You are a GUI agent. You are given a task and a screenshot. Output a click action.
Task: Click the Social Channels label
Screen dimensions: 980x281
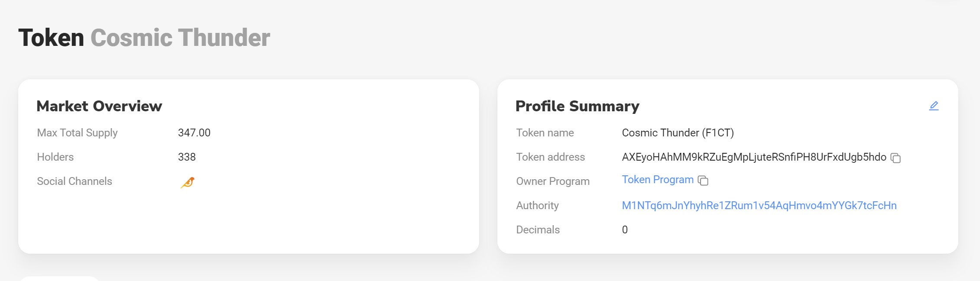pyautogui.click(x=75, y=181)
